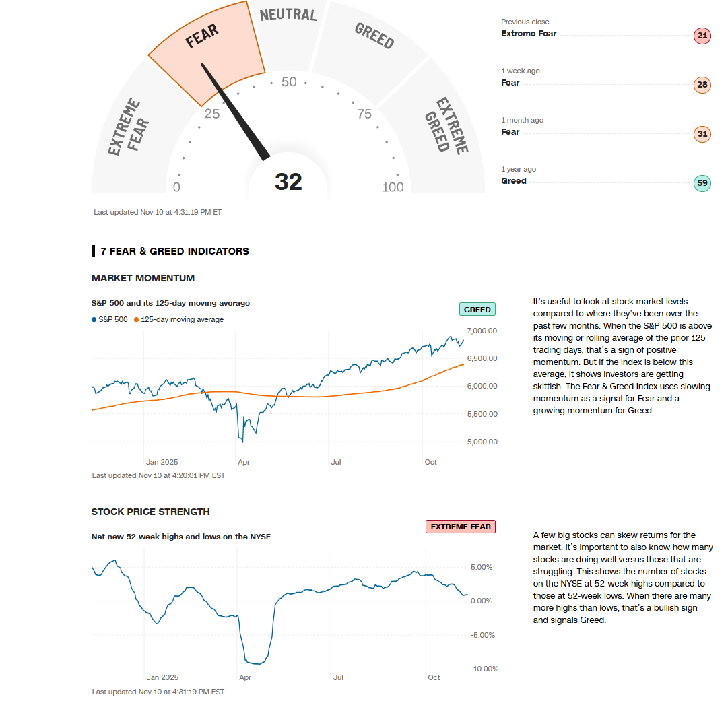Viewport: 728px width, 703px height.
Task: Click the Market Momentum heading
Action: (143, 278)
